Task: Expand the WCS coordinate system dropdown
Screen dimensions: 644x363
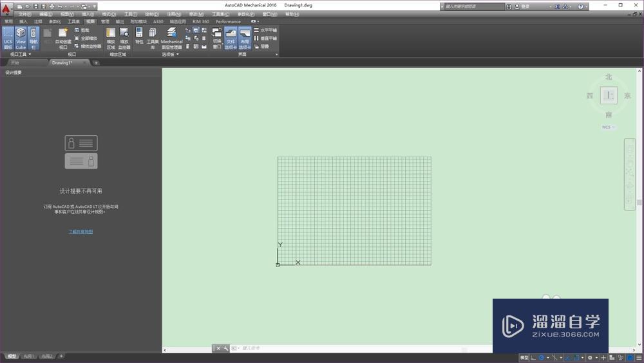Action: (x=609, y=127)
